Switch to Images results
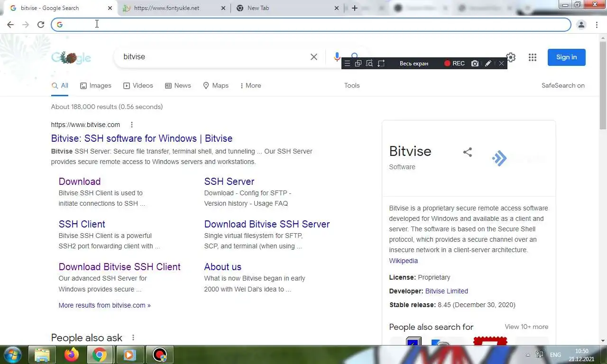Viewport: 607px width, 364px height. click(95, 86)
